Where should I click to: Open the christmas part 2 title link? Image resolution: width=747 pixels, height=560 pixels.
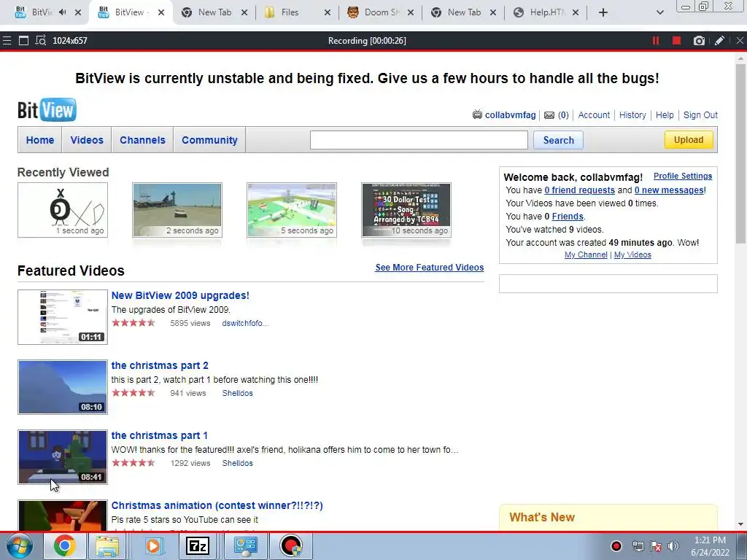coord(160,365)
